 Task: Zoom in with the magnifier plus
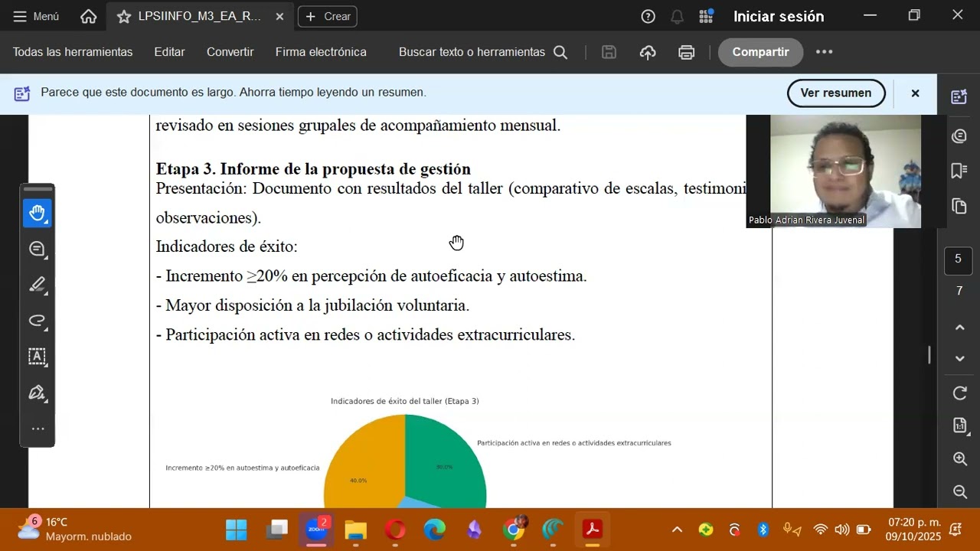coord(959,459)
